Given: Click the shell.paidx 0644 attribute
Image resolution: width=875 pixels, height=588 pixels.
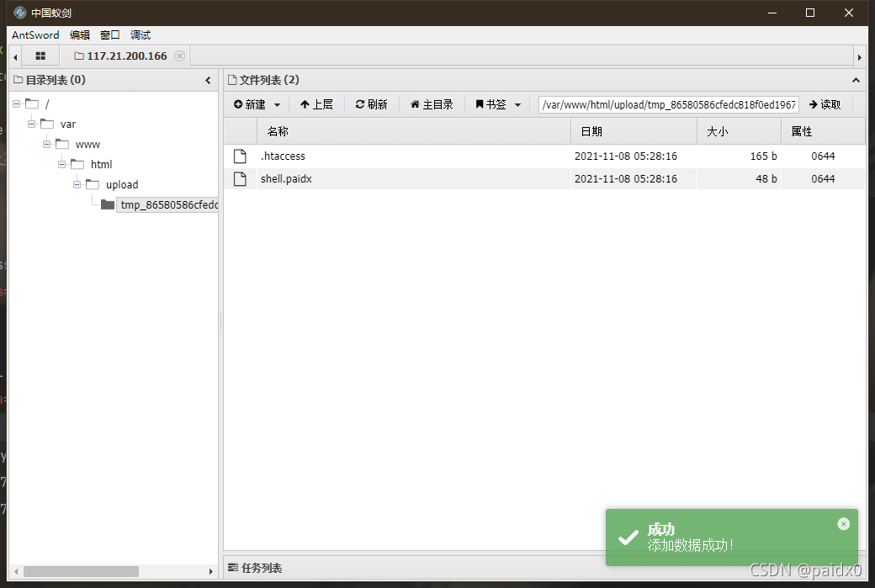Looking at the screenshot, I should pyautogui.click(x=823, y=179).
